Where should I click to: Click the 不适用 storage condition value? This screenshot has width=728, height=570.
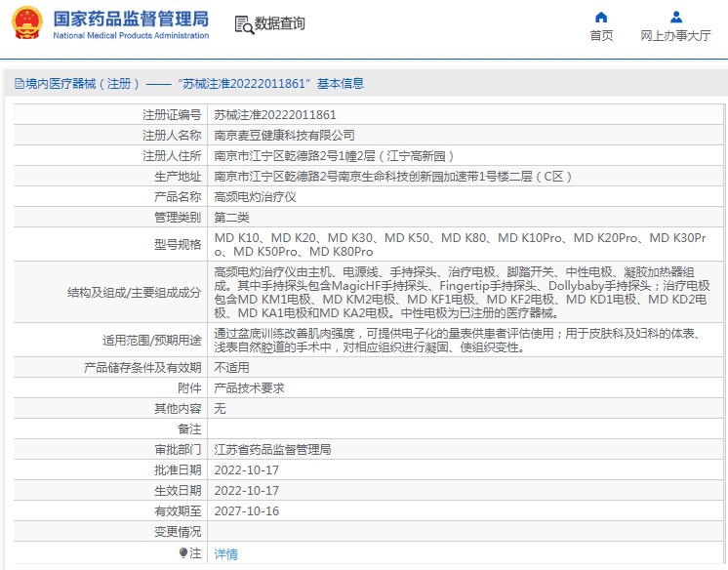pos(231,367)
